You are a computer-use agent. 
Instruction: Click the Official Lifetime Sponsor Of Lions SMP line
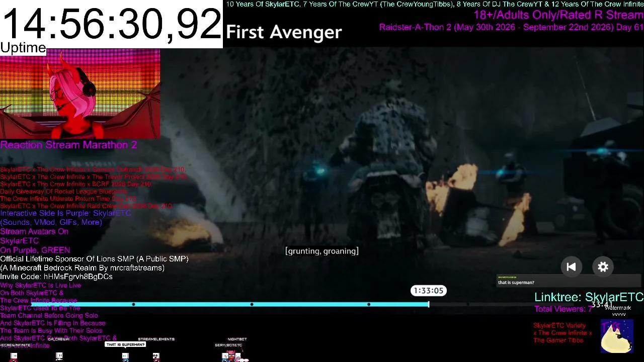pyautogui.click(x=94, y=259)
